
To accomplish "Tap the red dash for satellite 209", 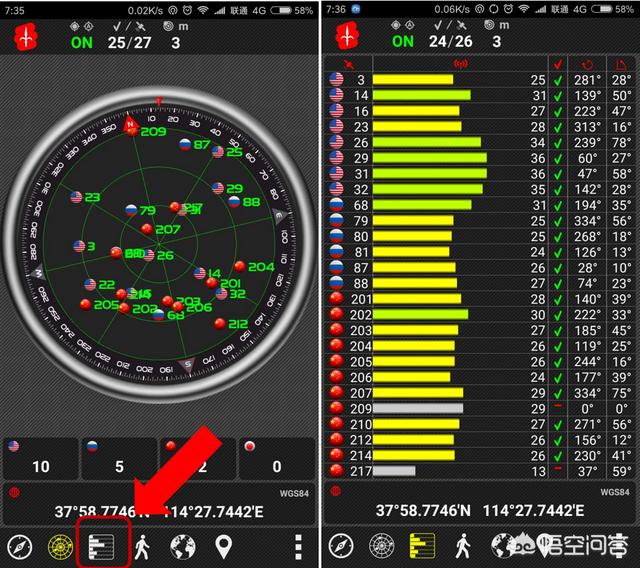I will pos(558,406).
